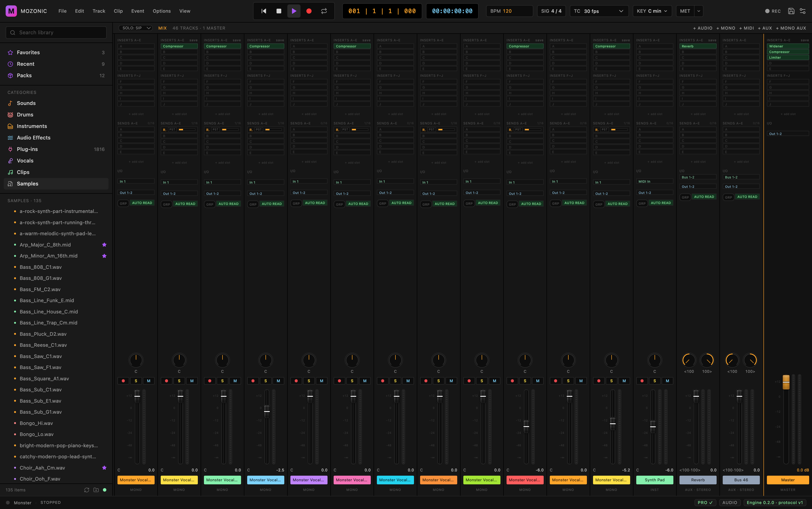
Task: Click the Search library input field
Action: tap(56, 33)
